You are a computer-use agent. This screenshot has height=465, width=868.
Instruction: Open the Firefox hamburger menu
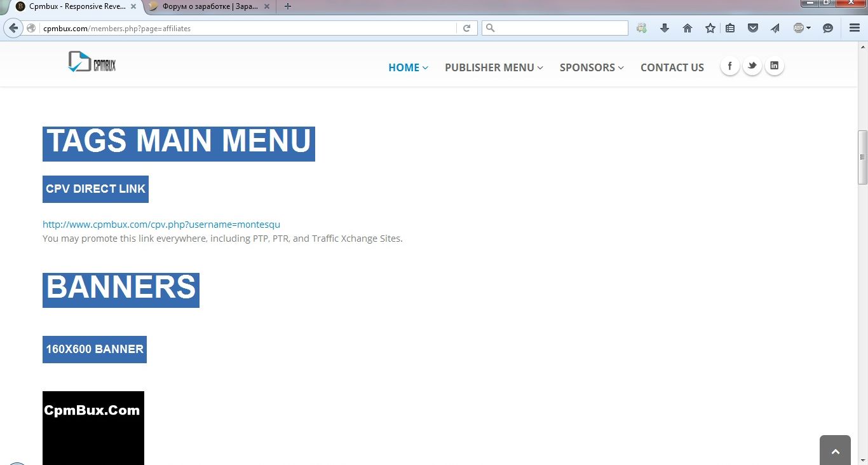(x=855, y=28)
